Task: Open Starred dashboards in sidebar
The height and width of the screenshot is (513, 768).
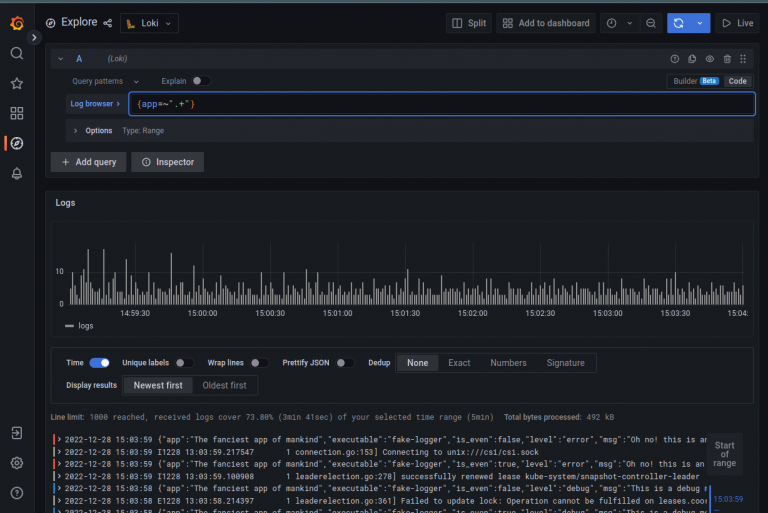Action: (x=16, y=83)
